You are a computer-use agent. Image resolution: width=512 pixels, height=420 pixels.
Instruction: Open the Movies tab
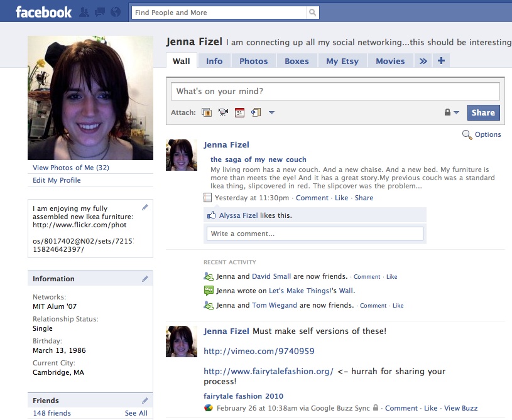(390, 61)
